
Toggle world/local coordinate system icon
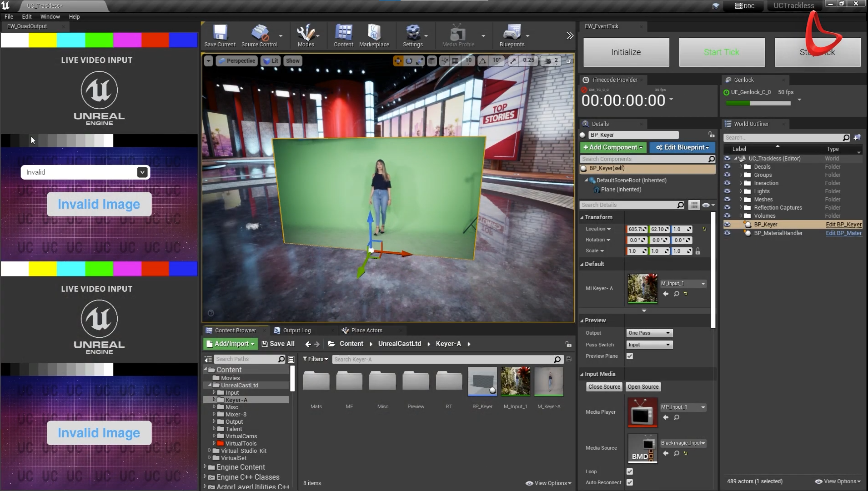coord(432,60)
